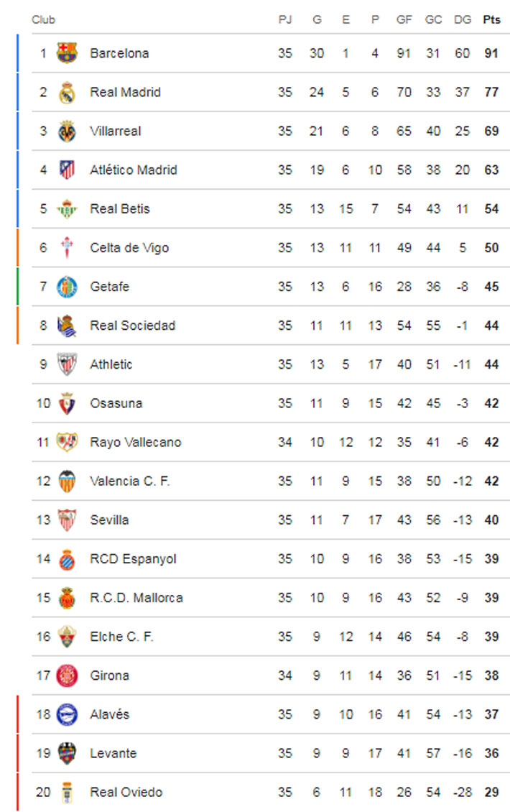The image size is (510, 812).
Task: Open the Real Sociedad team name
Action: click(133, 326)
